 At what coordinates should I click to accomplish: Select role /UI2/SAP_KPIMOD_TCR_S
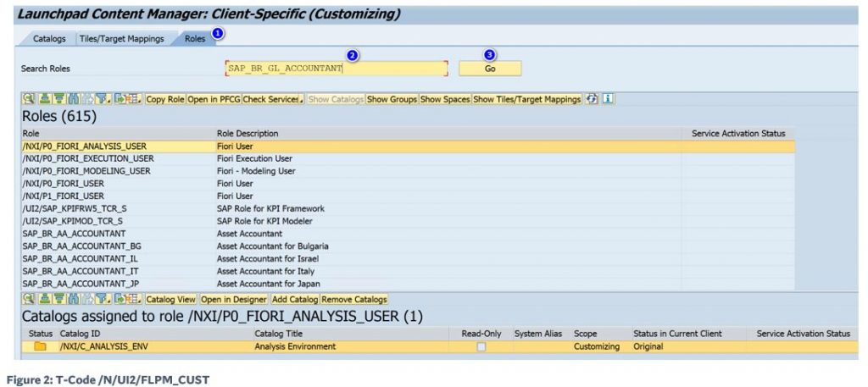pos(73,221)
